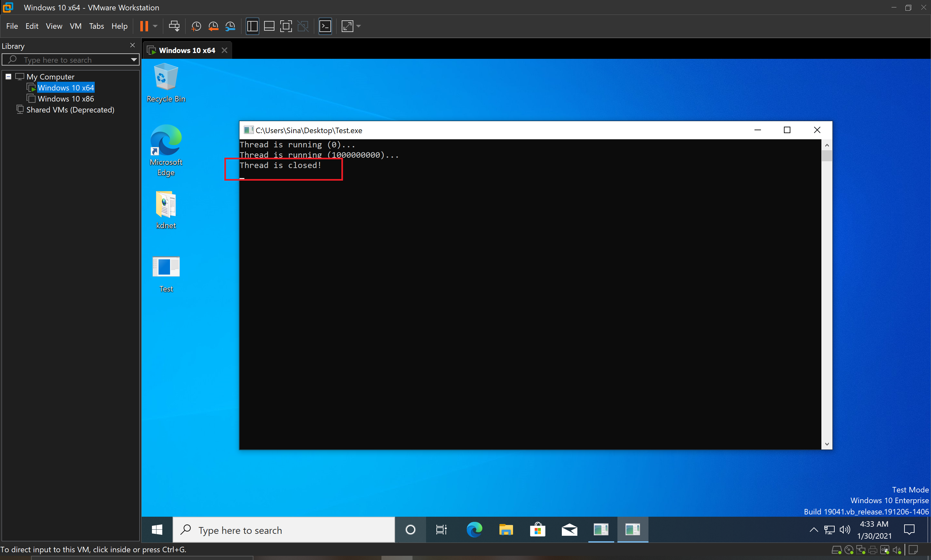Open the Tabs menu

click(97, 26)
